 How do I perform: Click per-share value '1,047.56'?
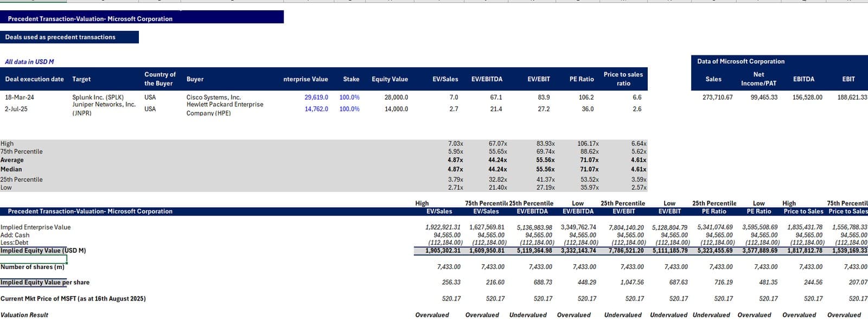632,283
